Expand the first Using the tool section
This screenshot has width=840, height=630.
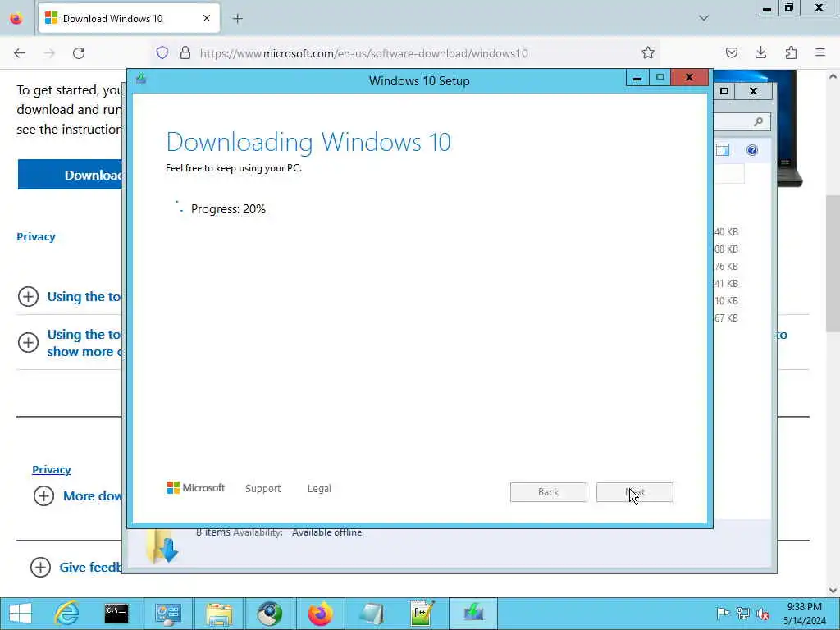tap(29, 297)
